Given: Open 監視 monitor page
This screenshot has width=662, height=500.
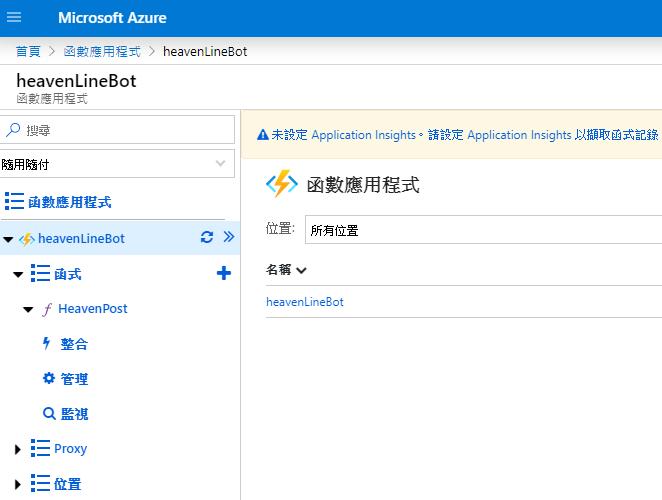Looking at the screenshot, I should [x=74, y=414].
